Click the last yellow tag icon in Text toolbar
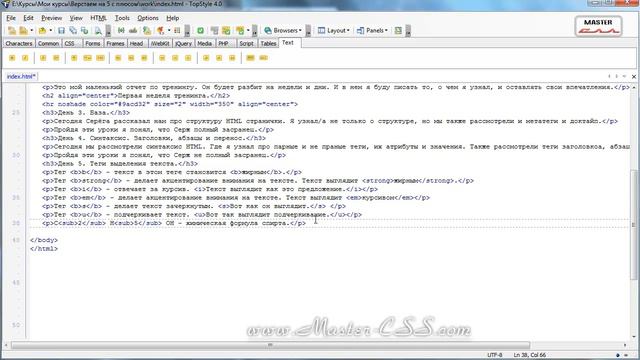This screenshot has height=360, width=640. click(263, 58)
